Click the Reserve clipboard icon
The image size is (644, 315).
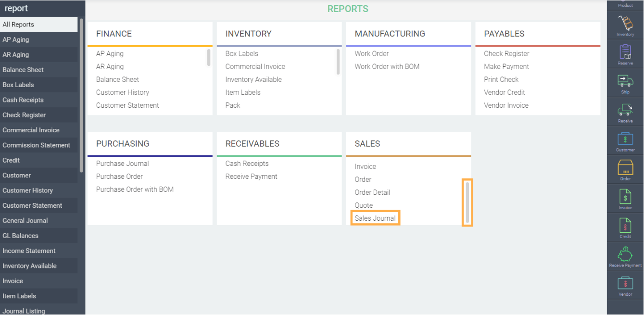625,52
